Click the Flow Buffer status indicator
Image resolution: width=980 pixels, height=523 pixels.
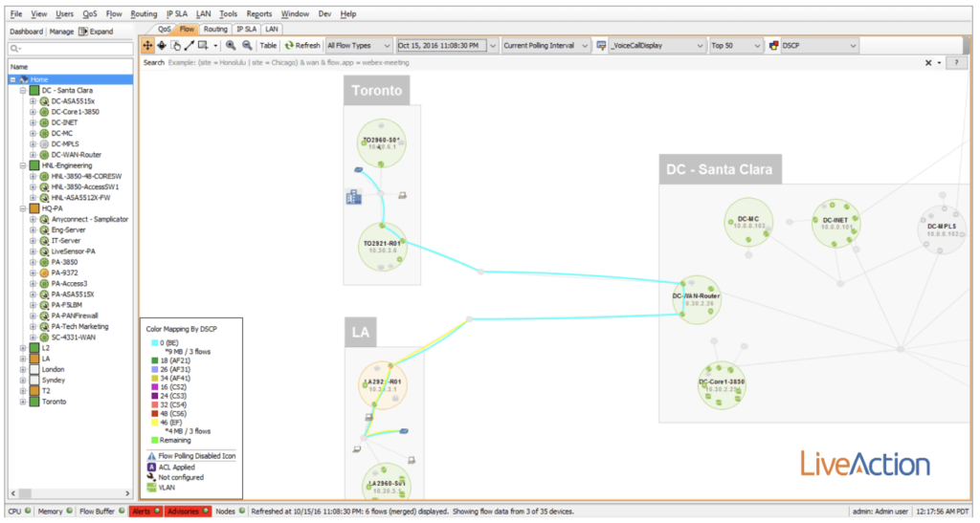click(100, 512)
